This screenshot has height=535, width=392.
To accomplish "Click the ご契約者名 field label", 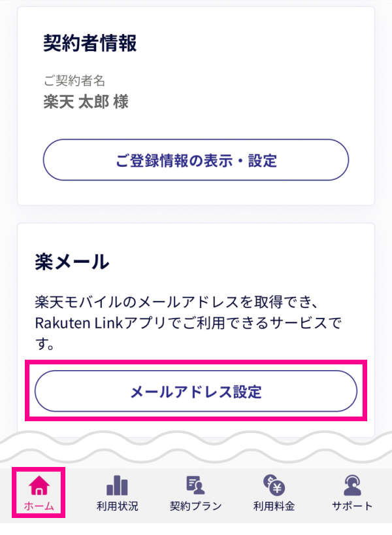I will tap(74, 80).
